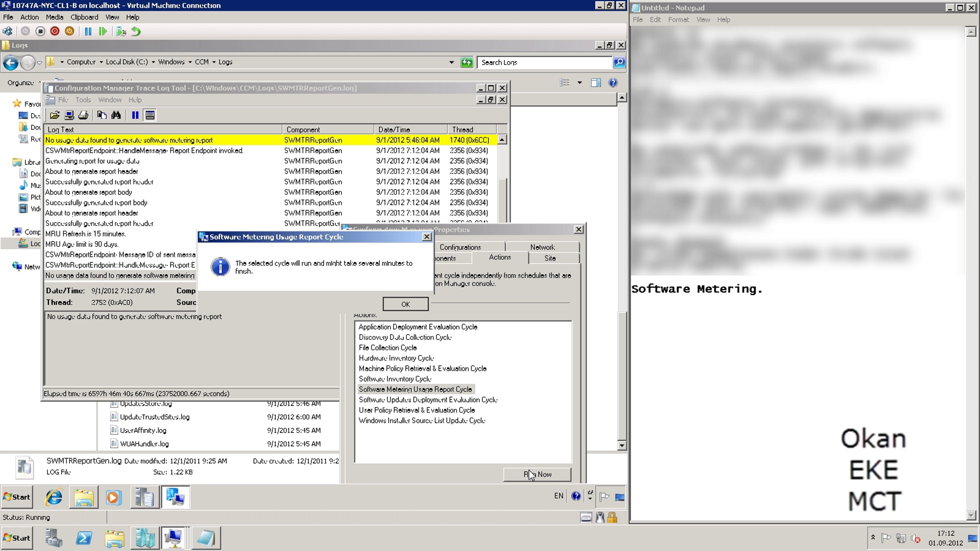
Task: Click inside the Search Logs field
Action: coord(544,62)
